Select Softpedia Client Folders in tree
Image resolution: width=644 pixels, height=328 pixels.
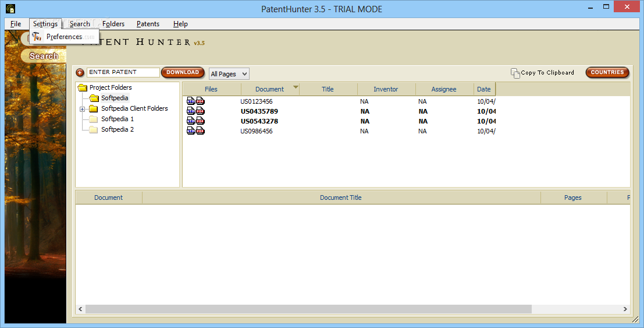coord(134,108)
